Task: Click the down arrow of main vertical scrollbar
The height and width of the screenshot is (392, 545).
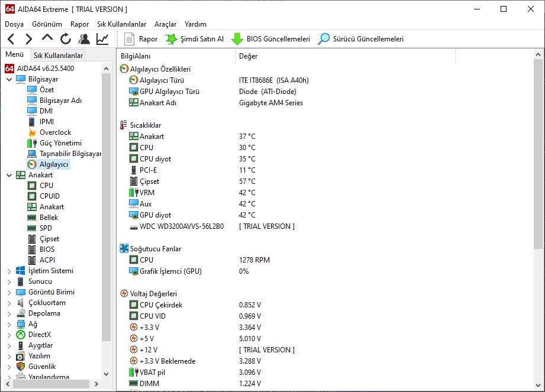Action: point(538,385)
